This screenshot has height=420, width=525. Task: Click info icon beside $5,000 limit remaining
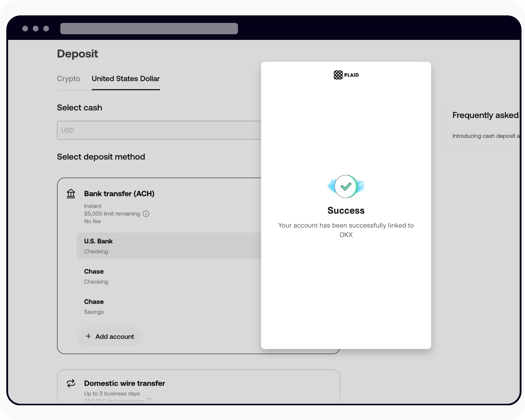pos(146,213)
